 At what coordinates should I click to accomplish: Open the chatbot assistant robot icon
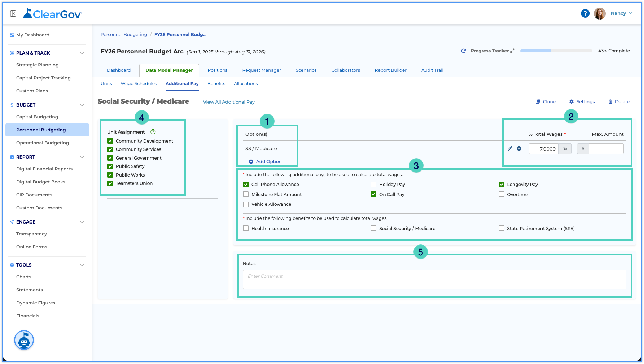[x=24, y=340]
